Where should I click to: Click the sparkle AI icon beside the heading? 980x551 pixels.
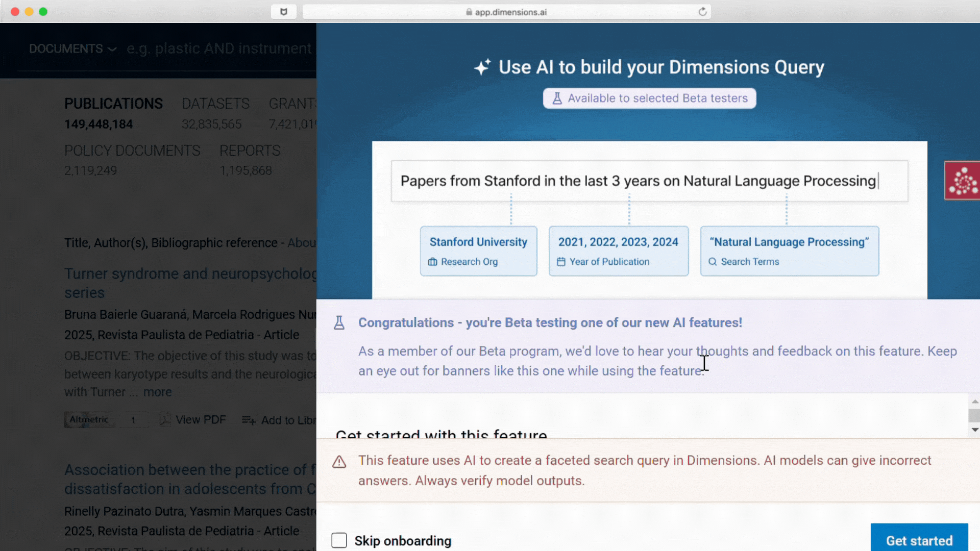pyautogui.click(x=482, y=67)
